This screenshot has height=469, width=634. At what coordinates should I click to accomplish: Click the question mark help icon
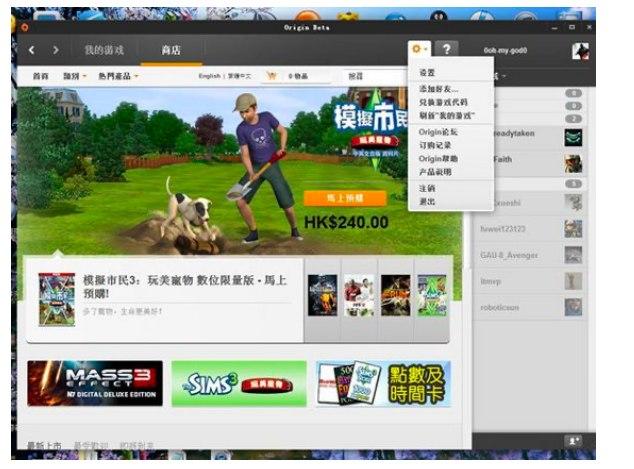point(446,49)
